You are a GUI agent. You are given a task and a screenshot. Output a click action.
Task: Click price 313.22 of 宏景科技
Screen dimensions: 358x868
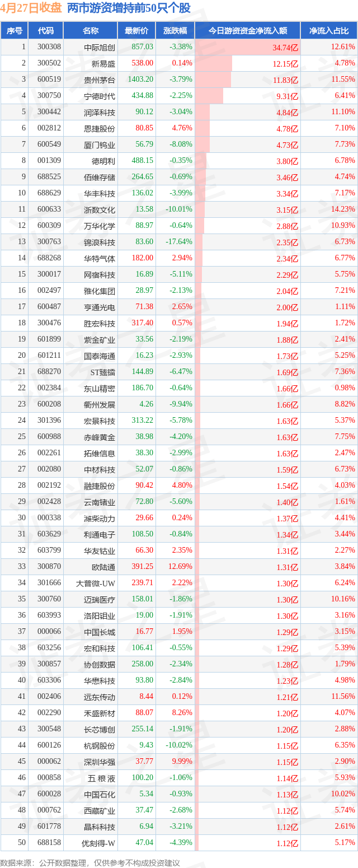142,421
